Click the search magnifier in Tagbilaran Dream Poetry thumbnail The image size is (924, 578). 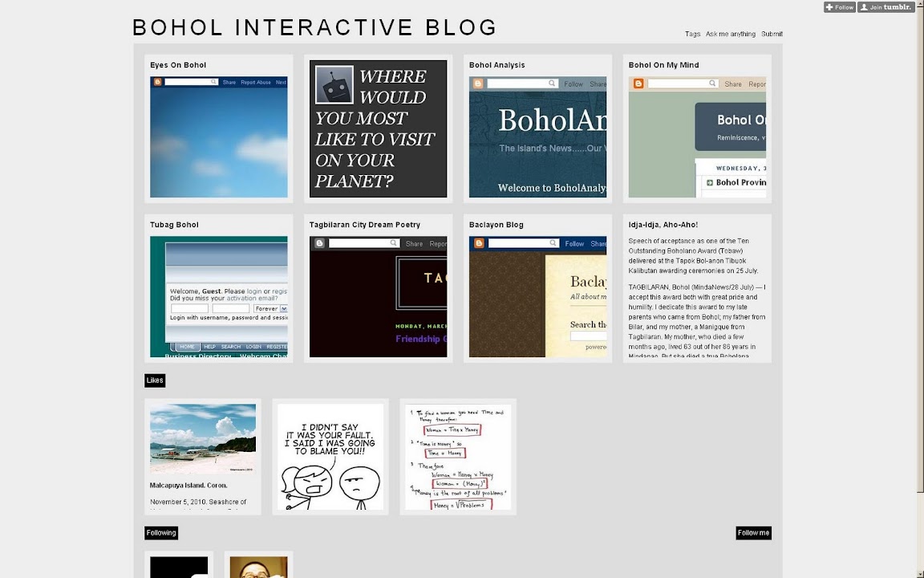tap(393, 243)
